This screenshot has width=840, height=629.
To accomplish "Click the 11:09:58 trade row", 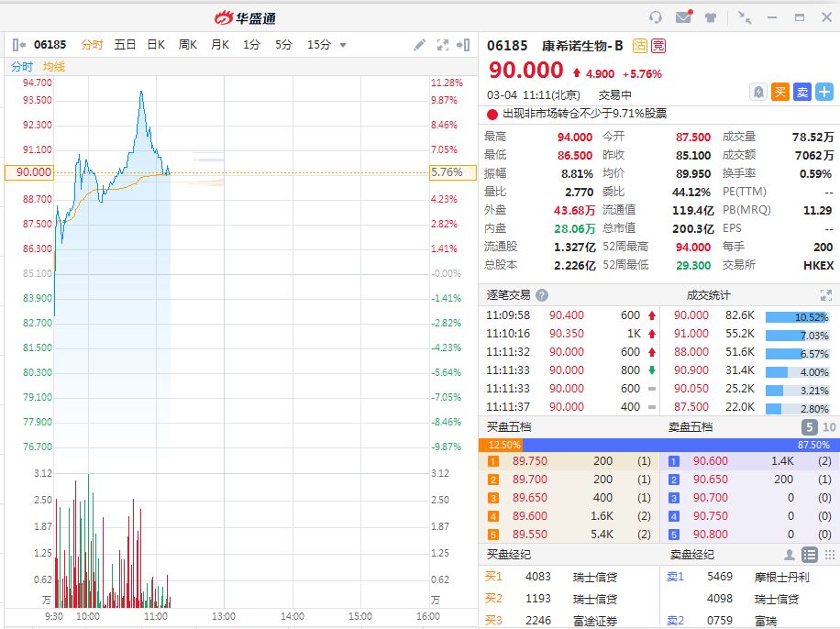I will 569,315.
